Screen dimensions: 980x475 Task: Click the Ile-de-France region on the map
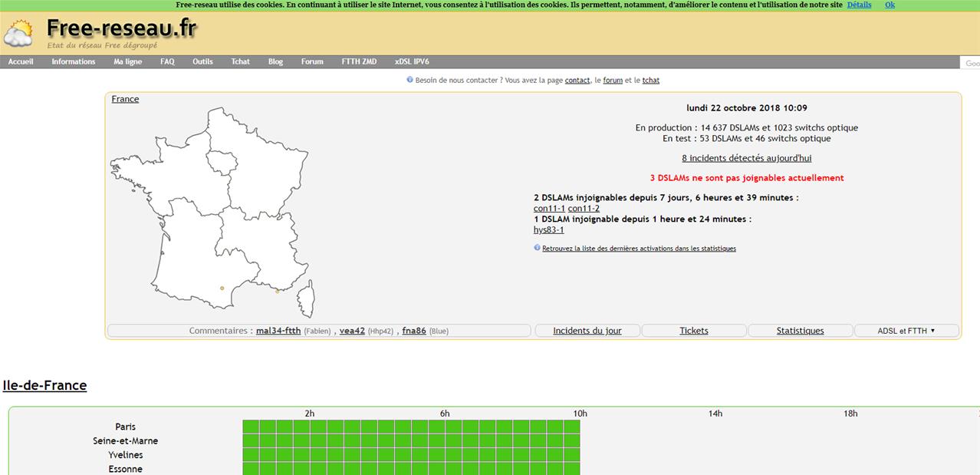coord(221,161)
